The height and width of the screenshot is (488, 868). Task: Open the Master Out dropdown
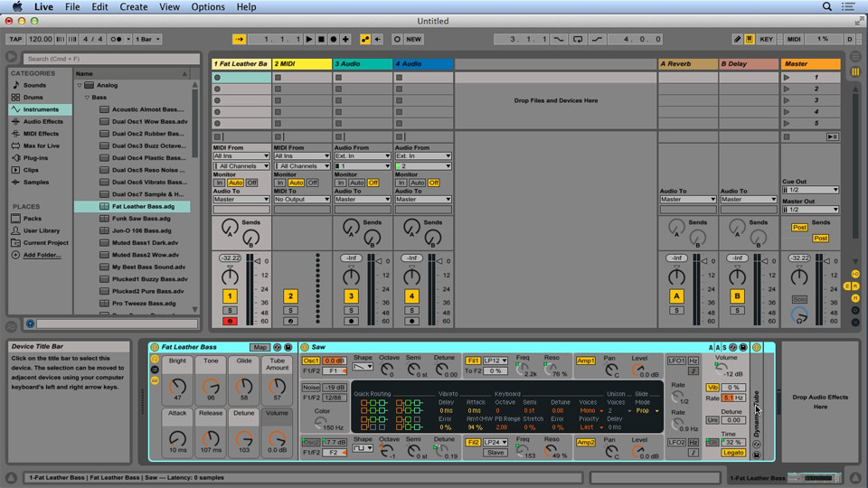coord(810,210)
